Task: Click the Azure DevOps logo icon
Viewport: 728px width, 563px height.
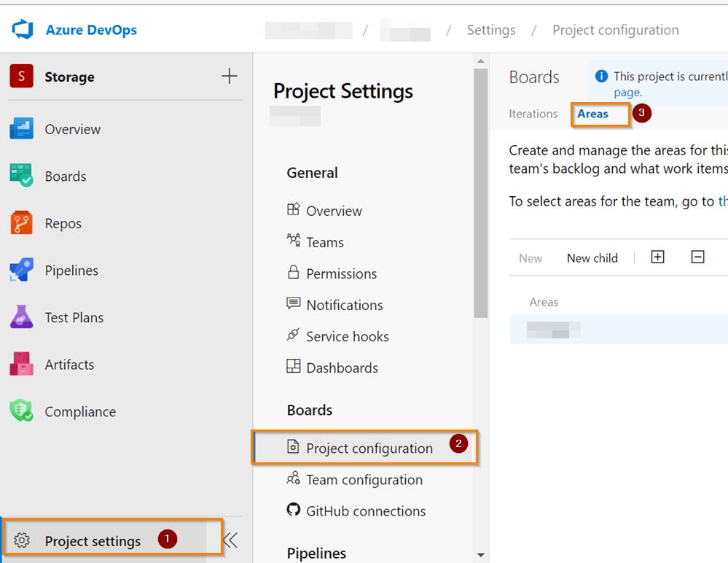Action: point(23,30)
